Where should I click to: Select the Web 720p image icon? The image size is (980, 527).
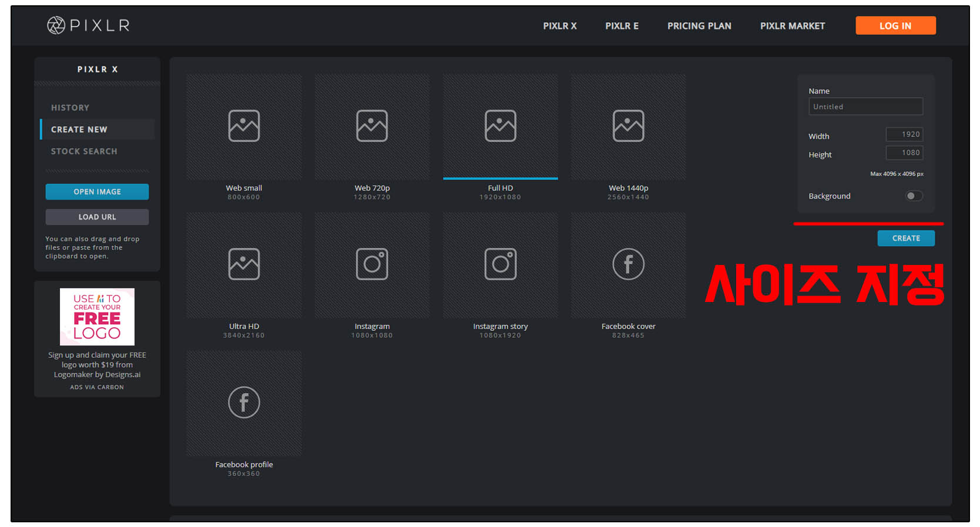click(x=372, y=126)
